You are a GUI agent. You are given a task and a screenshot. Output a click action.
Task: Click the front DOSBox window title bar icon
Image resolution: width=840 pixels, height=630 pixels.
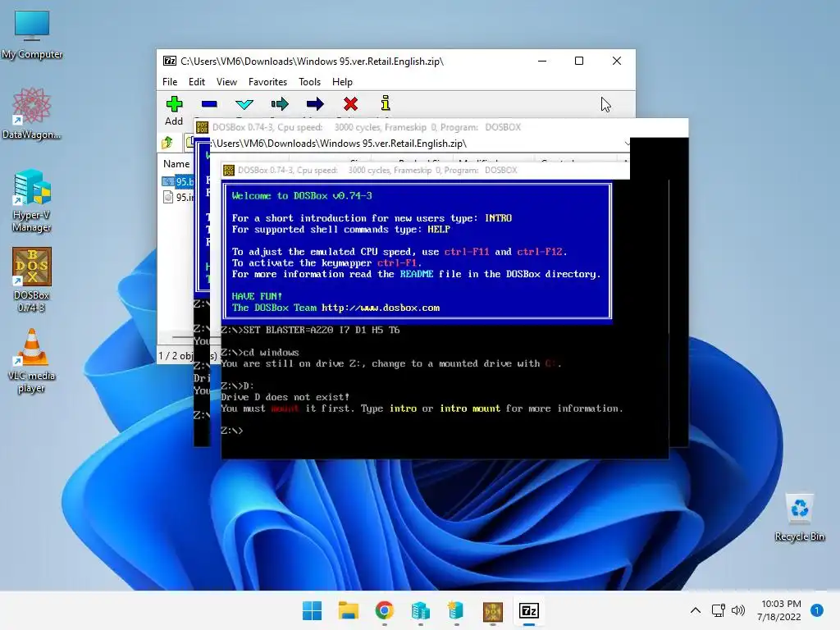point(229,171)
